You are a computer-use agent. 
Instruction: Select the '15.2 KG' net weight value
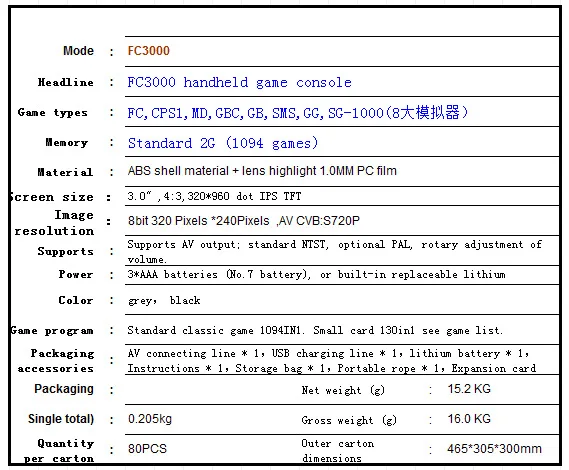coord(469,389)
